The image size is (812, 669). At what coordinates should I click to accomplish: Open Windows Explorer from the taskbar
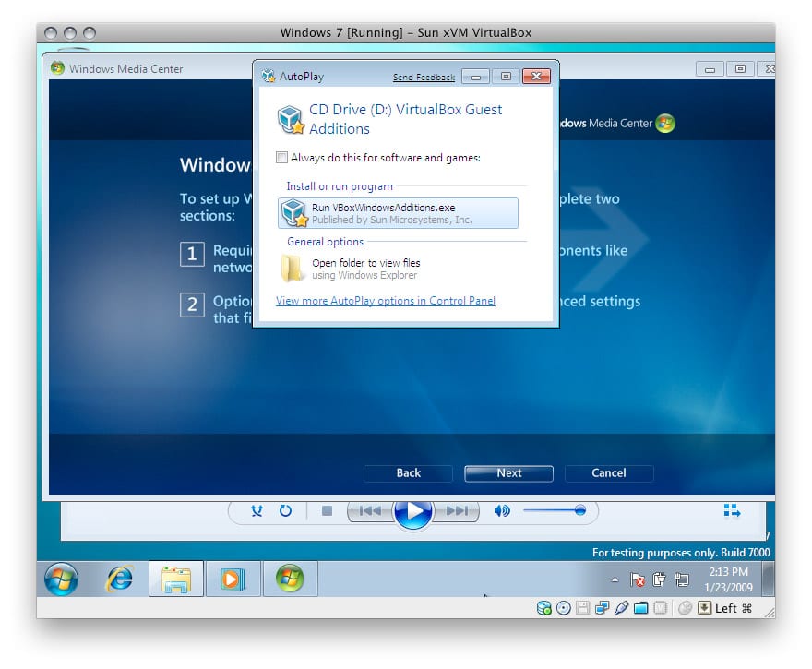point(176,579)
